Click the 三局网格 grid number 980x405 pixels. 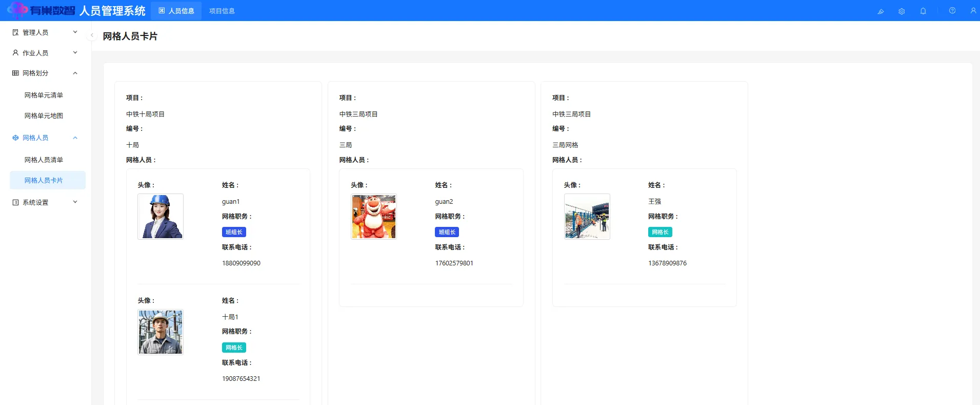pos(565,145)
